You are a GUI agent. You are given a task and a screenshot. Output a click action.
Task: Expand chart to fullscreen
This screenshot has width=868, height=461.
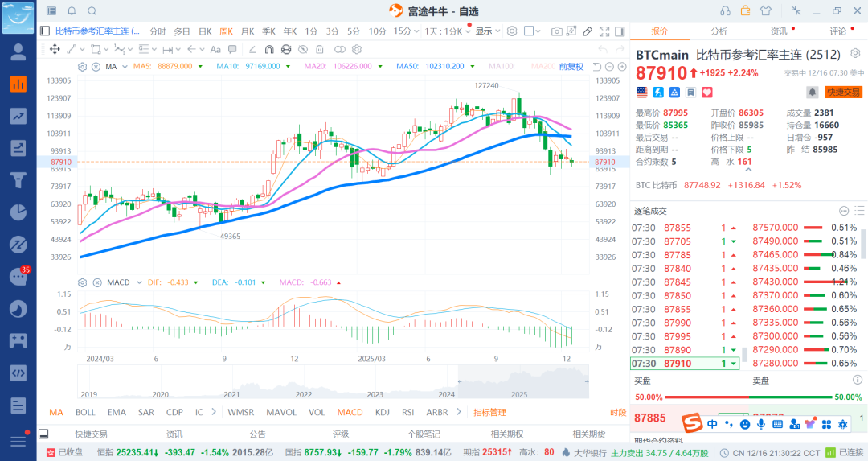click(x=604, y=31)
